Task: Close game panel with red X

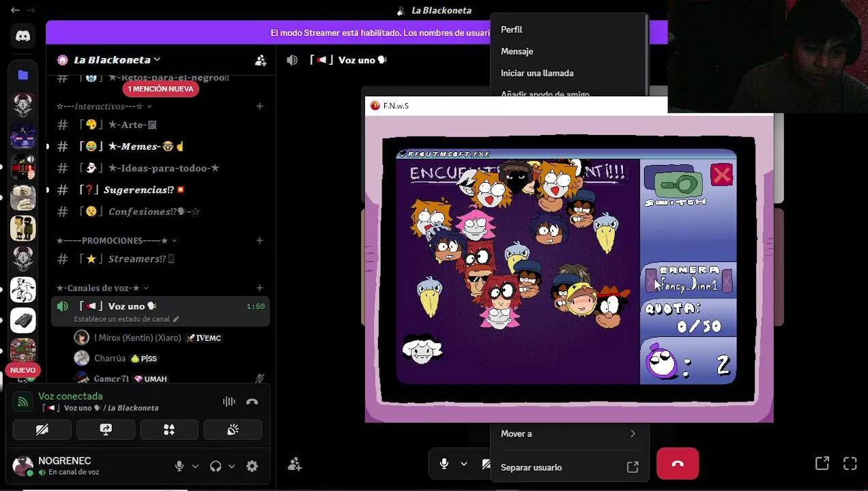Action: coord(721,175)
